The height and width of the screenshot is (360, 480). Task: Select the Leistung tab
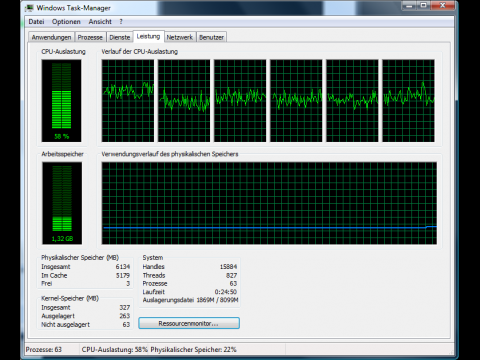pyautogui.click(x=148, y=36)
